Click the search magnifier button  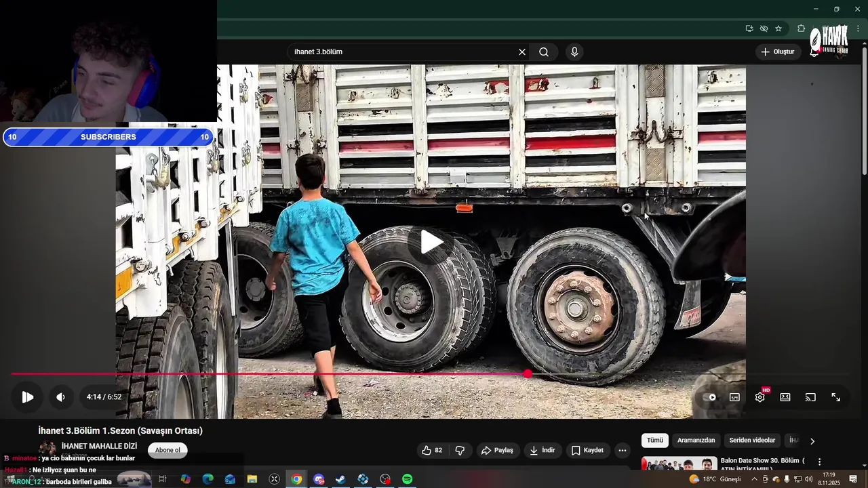click(x=544, y=52)
